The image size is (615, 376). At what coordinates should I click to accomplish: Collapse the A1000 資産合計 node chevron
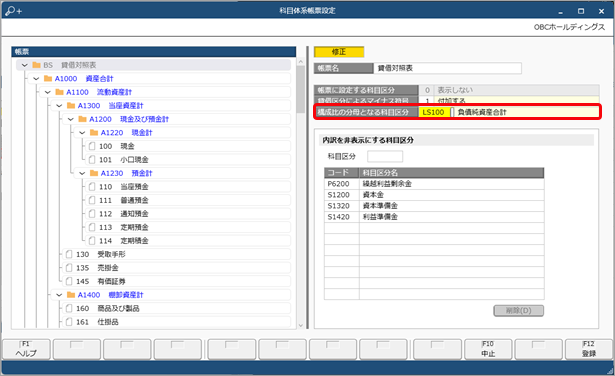point(36,79)
